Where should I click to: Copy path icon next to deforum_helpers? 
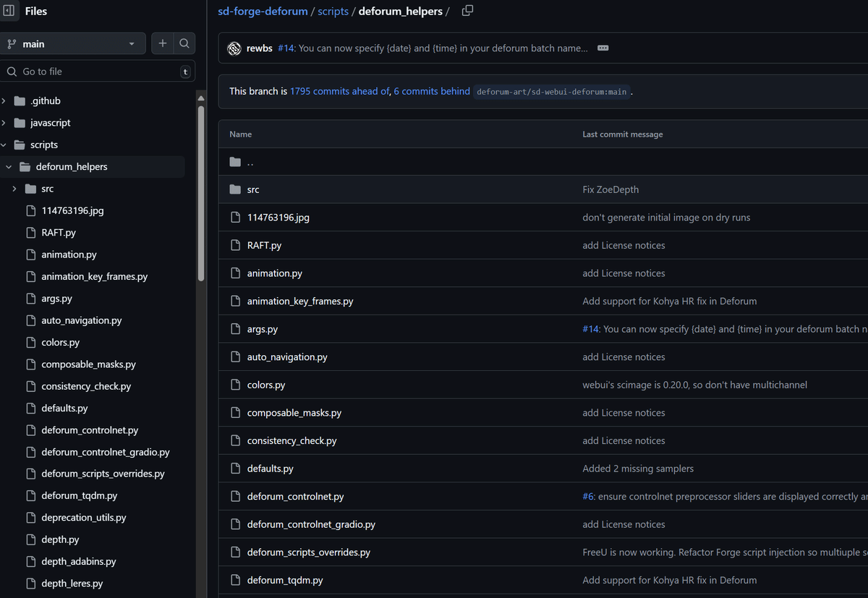pos(467,11)
